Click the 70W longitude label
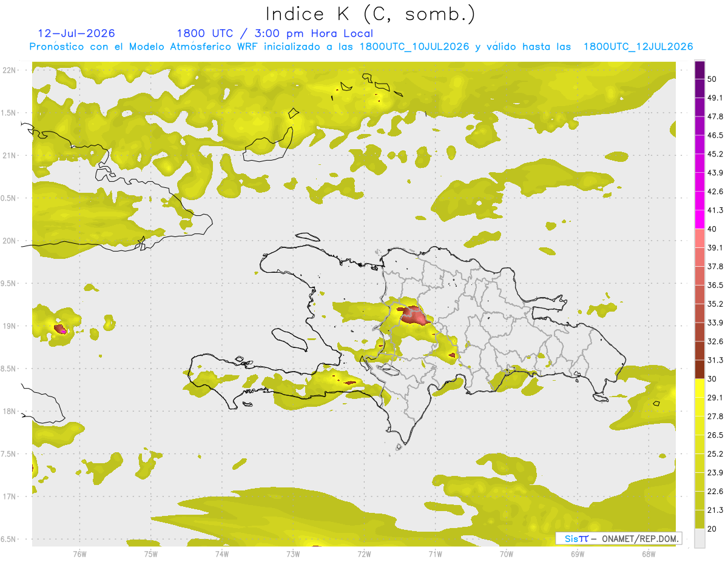 507,554
